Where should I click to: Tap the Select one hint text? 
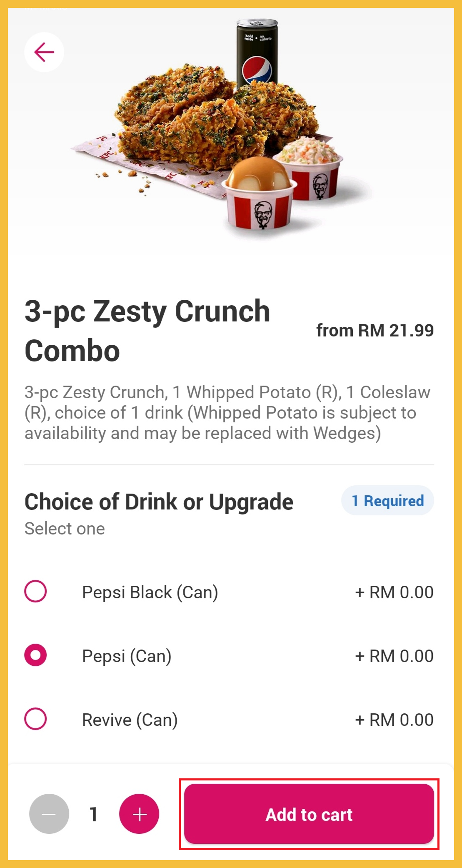pos(65,529)
